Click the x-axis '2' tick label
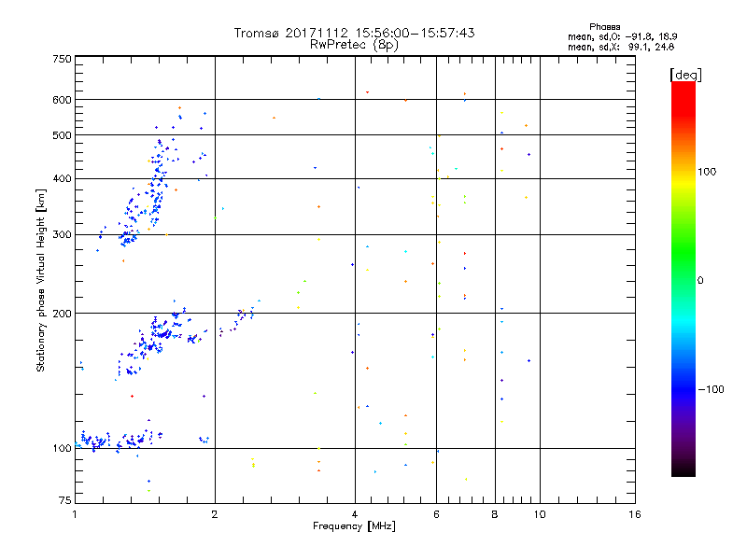747x560 pixels. pyautogui.click(x=215, y=514)
